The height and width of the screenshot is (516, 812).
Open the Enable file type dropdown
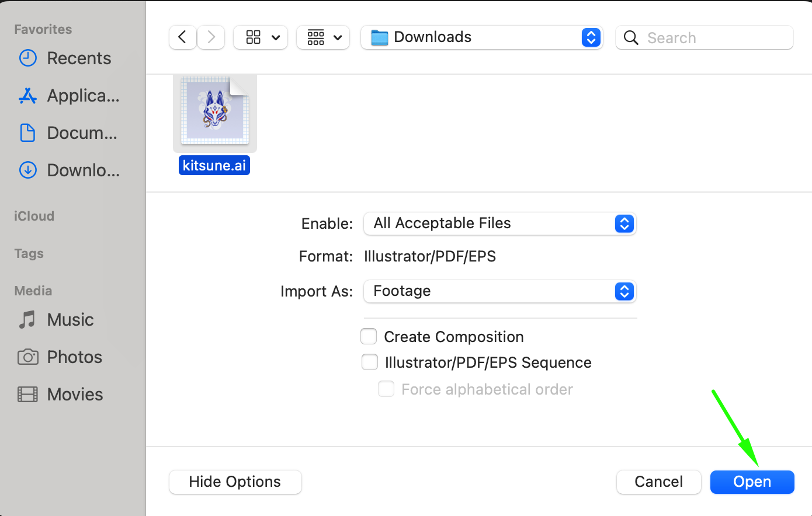coord(499,224)
